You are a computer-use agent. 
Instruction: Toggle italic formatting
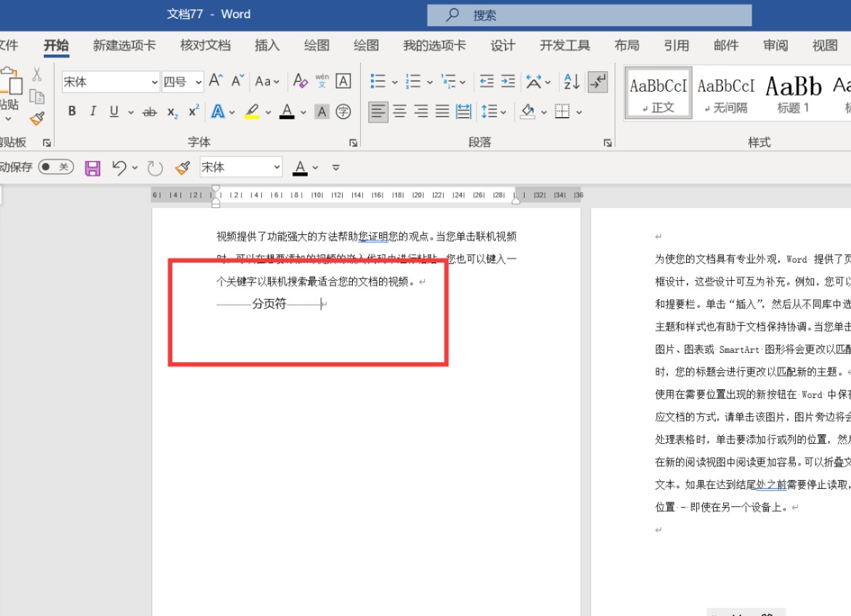point(93,112)
